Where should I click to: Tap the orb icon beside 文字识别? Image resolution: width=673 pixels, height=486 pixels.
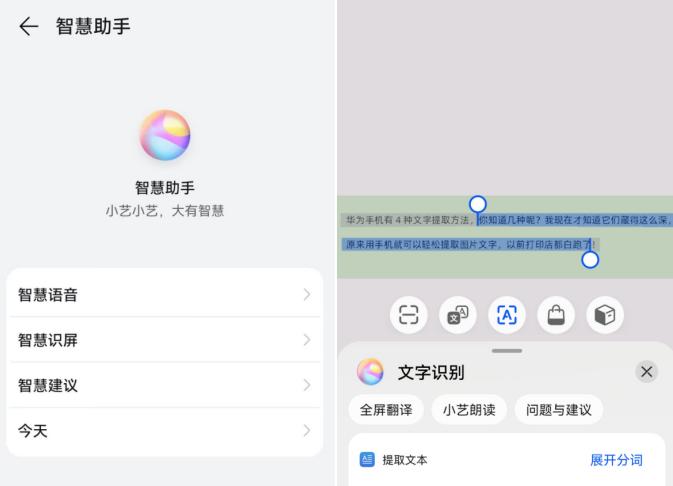pyautogui.click(x=370, y=372)
